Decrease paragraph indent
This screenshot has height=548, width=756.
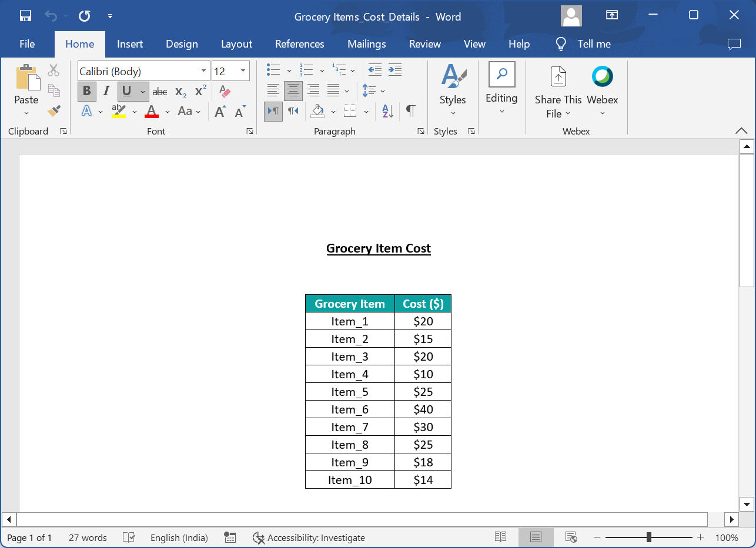[x=375, y=70]
